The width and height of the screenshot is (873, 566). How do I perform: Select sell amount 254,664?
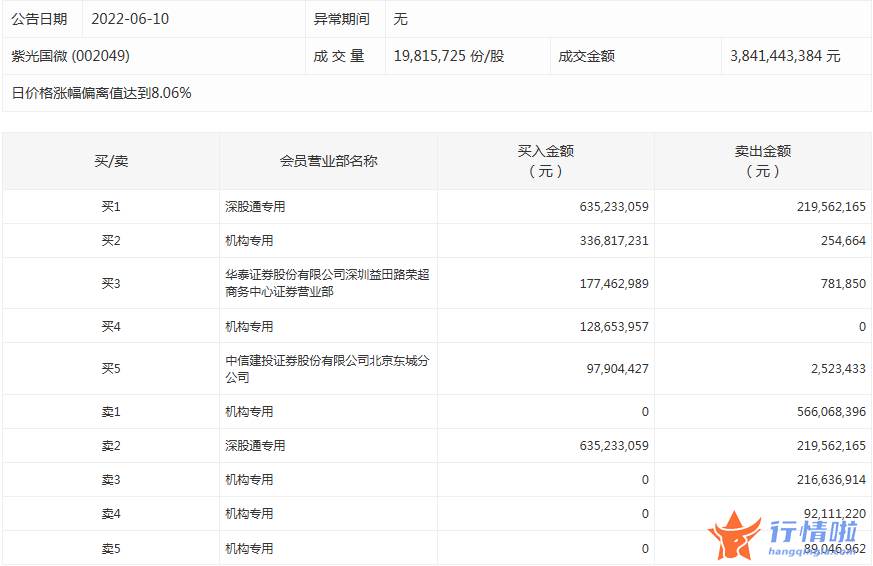843,240
